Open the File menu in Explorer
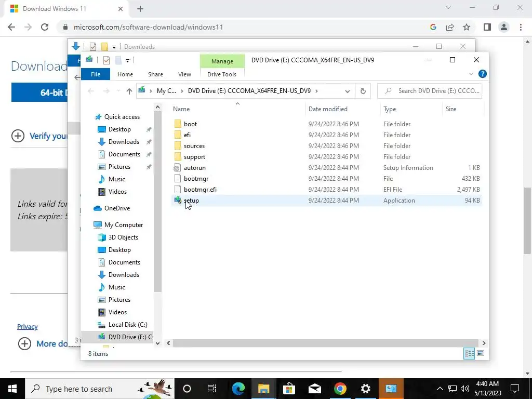 click(x=96, y=74)
